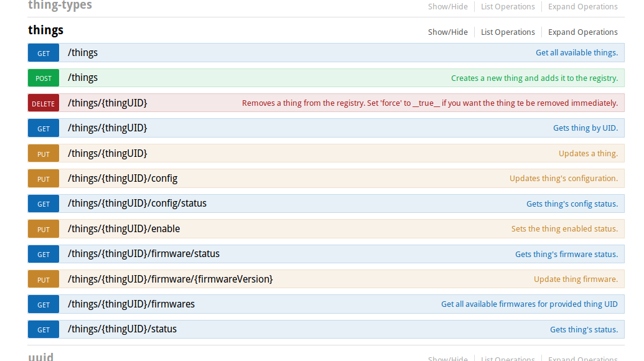Click the GET badge for /things

[44, 53]
